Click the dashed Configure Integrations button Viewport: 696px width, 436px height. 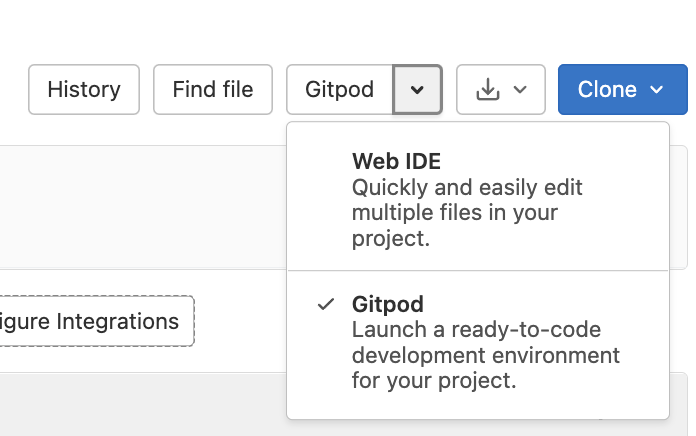95,322
